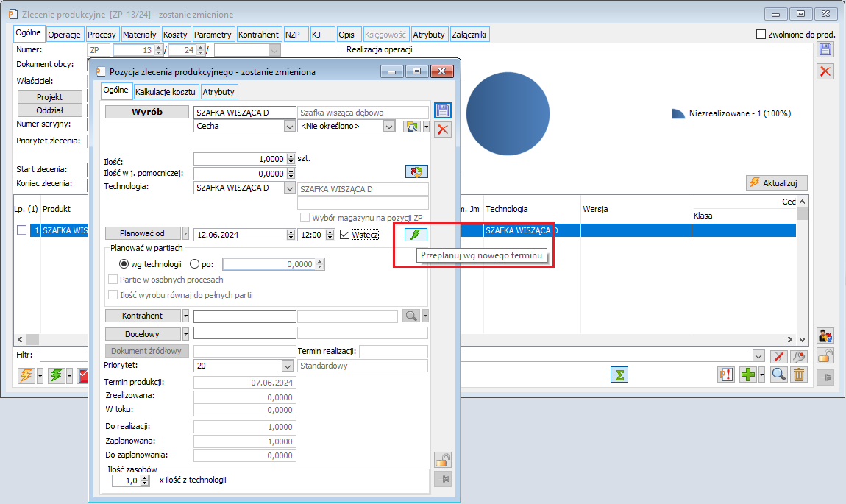
Task: Click the pin icon in main window sidebar
Action: click(825, 377)
